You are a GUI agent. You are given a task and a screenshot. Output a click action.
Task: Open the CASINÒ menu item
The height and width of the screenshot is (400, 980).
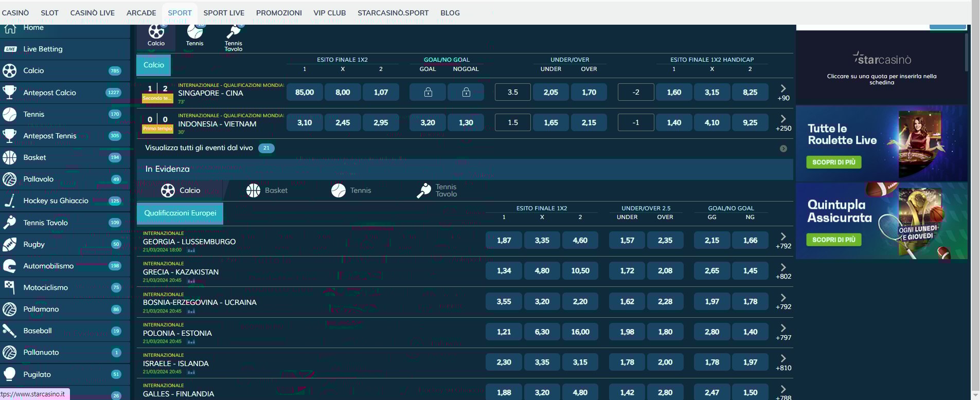coord(15,13)
